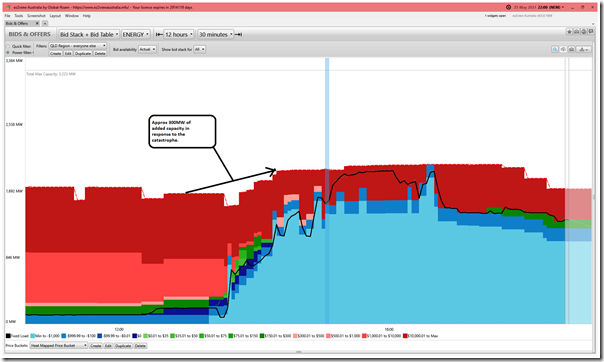Click the reset zoom icon beside magnifier

click(563, 49)
